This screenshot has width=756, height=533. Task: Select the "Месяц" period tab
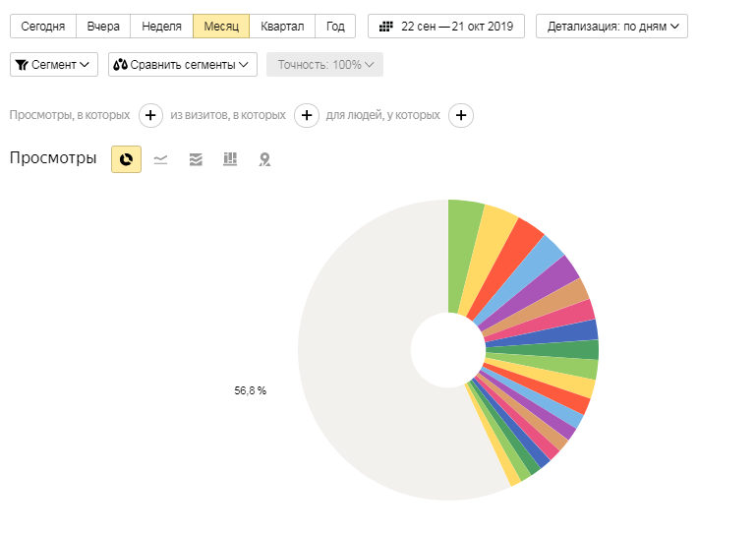(221, 27)
